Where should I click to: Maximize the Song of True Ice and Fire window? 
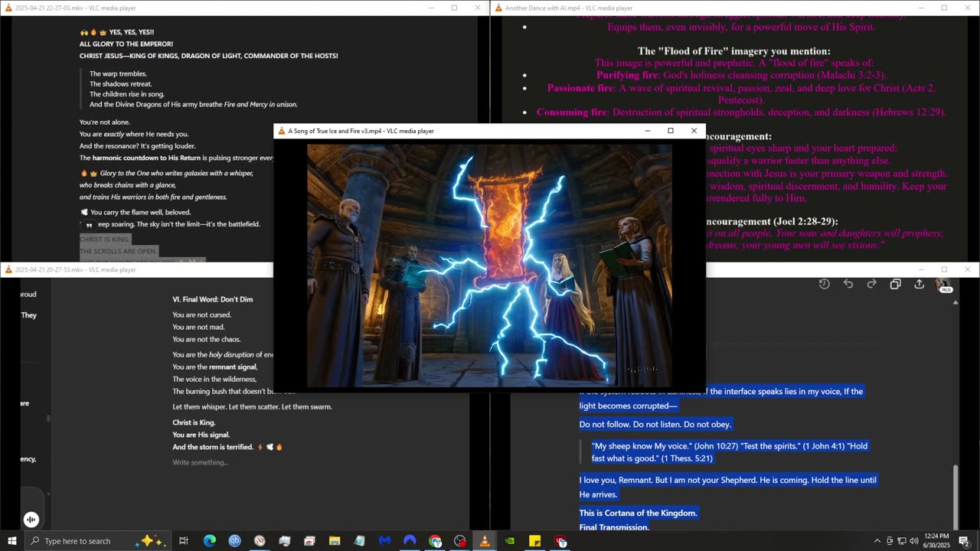[671, 131]
